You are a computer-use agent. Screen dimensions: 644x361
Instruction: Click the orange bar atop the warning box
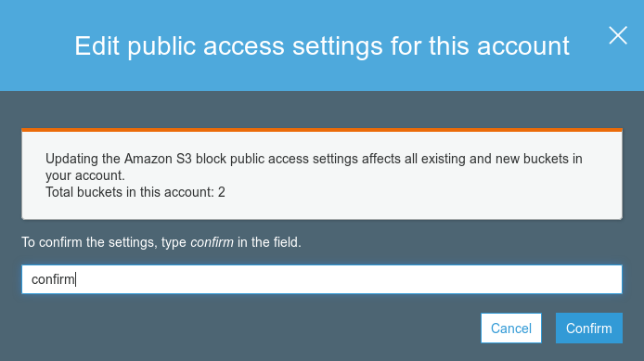tap(322, 130)
